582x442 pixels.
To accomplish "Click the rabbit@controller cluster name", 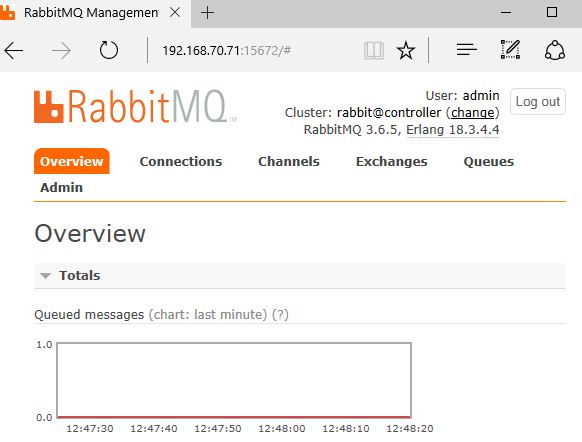I will [389, 112].
